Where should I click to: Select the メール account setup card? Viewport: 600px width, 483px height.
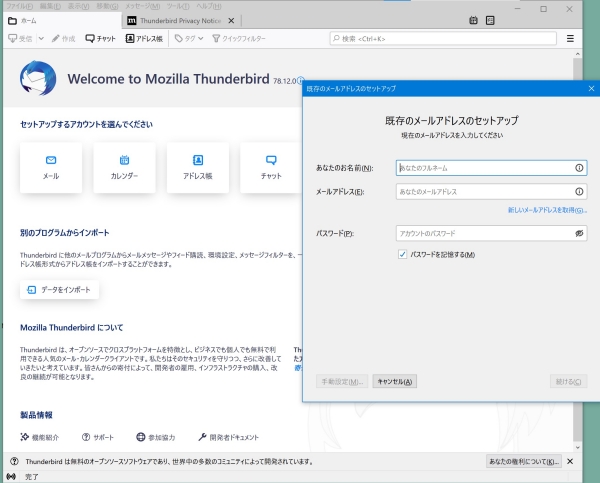[x=51, y=168]
